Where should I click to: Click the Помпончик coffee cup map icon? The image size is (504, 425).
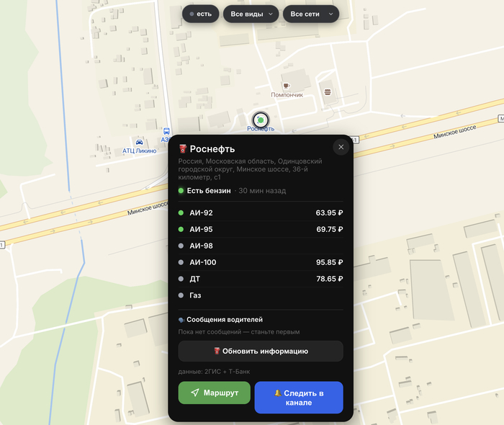click(286, 86)
